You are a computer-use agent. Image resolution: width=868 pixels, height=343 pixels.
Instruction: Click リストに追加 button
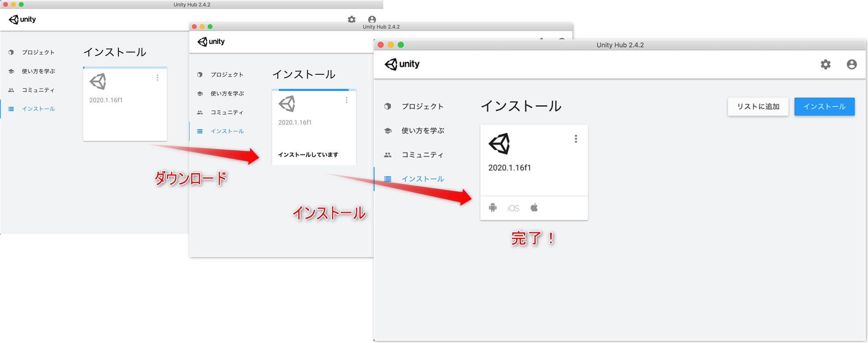(758, 106)
